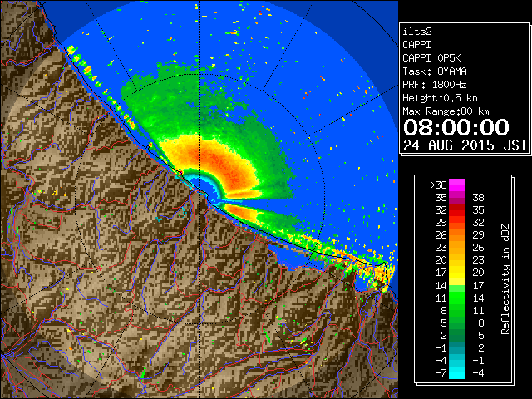Click the date 24 AUG 2015 JST
Screen dimensions: 532x399
coord(465,145)
